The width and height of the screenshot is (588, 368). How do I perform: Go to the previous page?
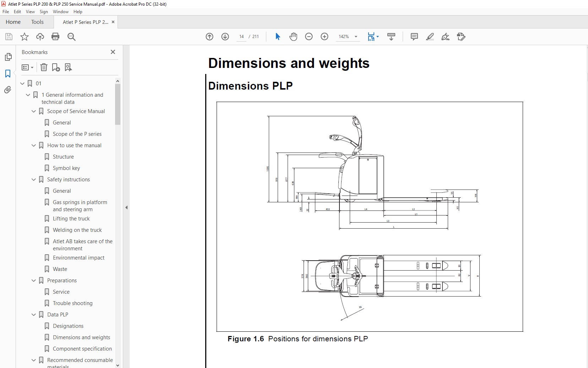coord(209,37)
